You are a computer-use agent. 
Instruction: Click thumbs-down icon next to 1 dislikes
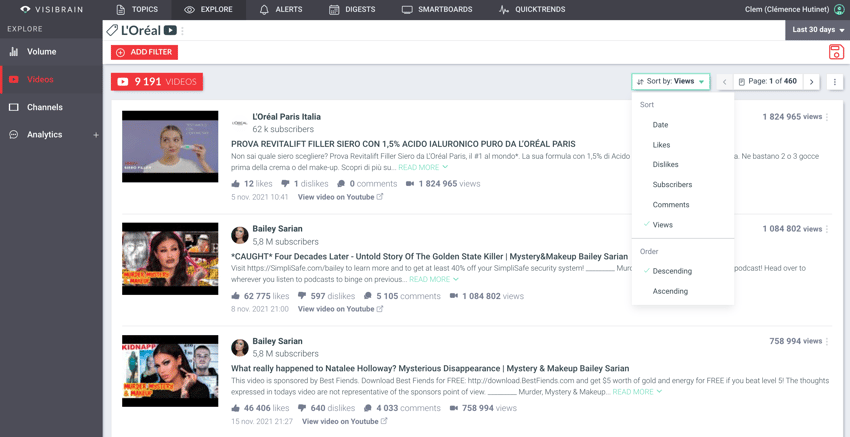tap(285, 184)
